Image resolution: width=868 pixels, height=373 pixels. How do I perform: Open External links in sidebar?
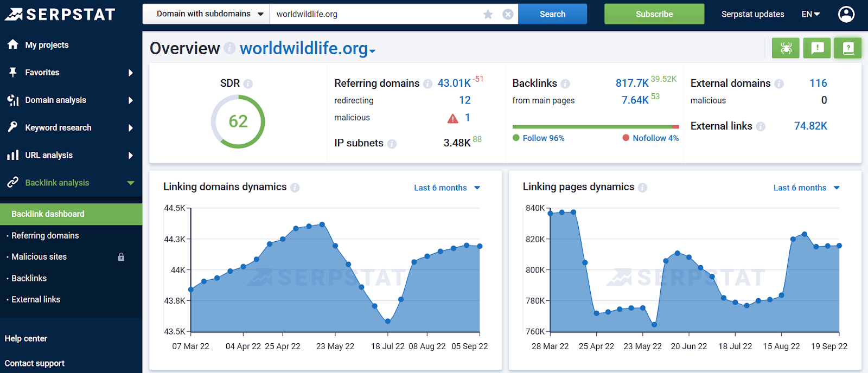(36, 299)
